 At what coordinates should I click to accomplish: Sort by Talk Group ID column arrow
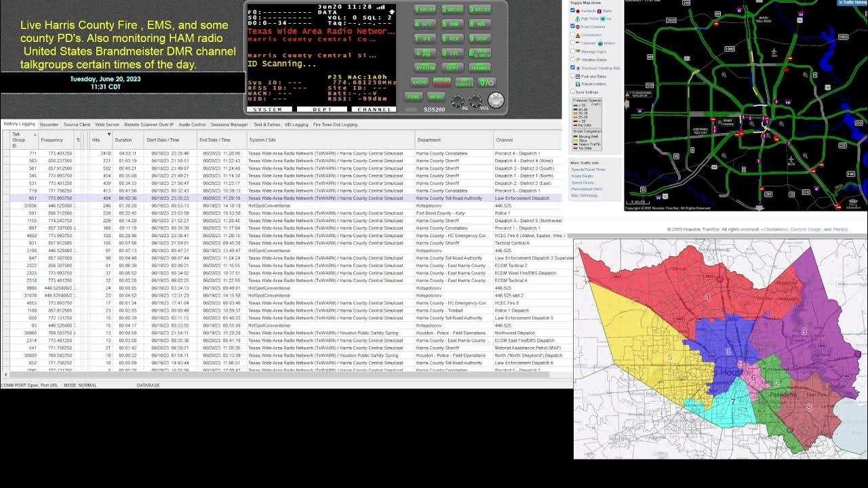(35, 134)
